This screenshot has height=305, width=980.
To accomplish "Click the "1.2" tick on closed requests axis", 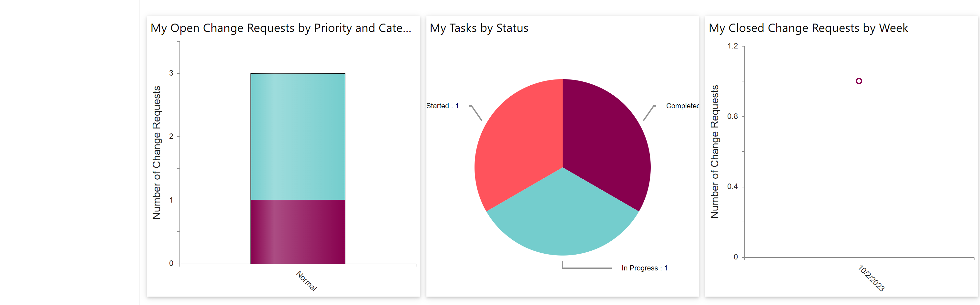I will (732, 46).
